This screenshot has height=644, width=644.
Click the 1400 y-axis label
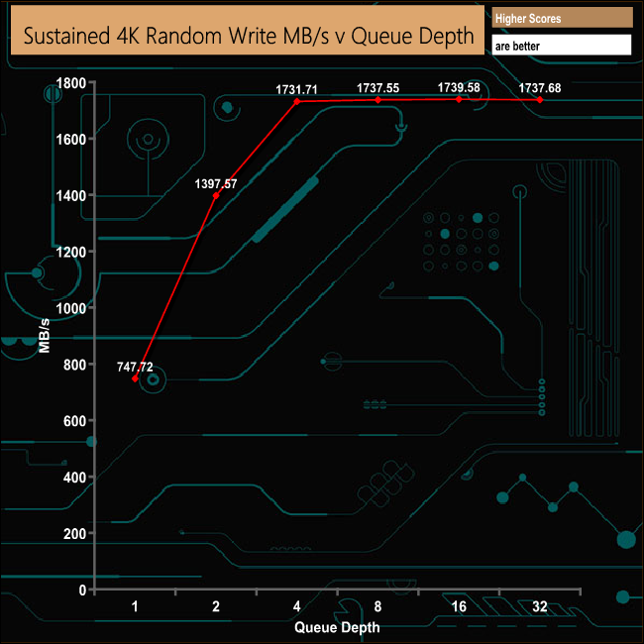[x=71, y=195]
